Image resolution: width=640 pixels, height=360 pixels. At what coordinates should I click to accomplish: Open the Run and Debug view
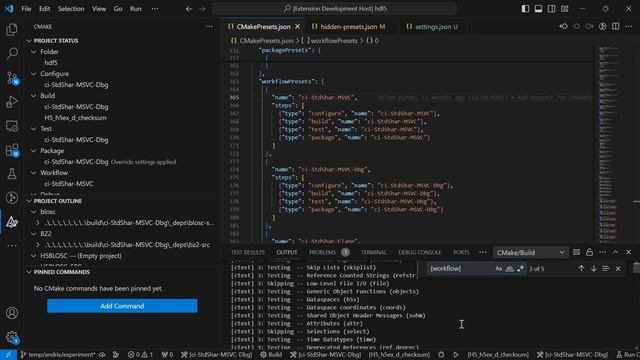tap(12, 102)
